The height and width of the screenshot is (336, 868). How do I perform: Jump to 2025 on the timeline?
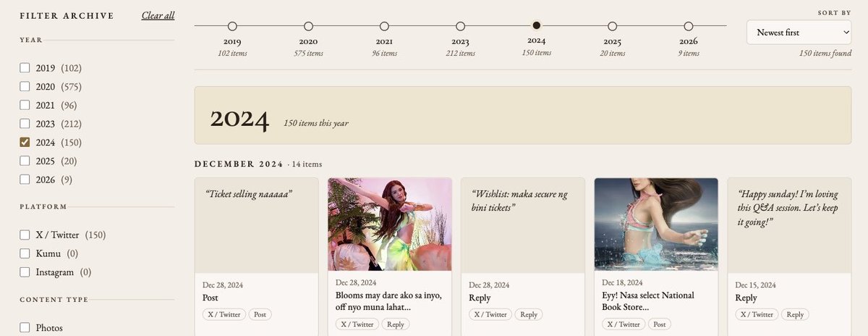[612, 26]
